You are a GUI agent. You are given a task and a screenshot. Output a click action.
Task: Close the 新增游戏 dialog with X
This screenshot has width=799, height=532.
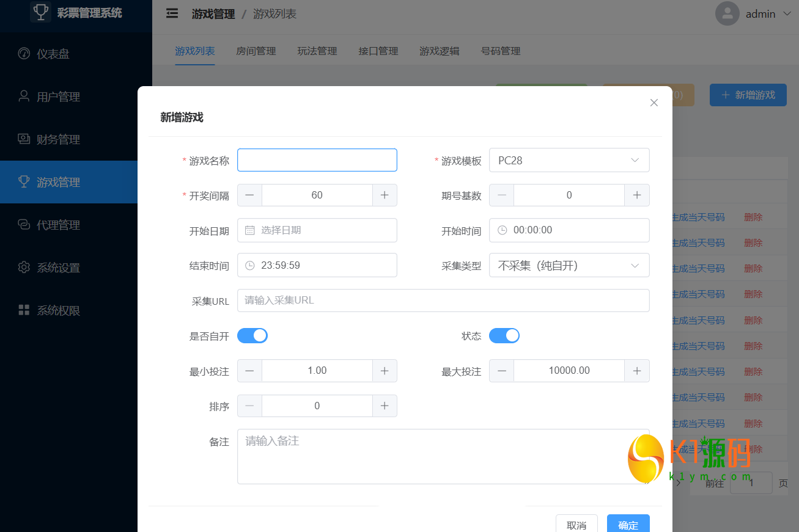[654, 103]
